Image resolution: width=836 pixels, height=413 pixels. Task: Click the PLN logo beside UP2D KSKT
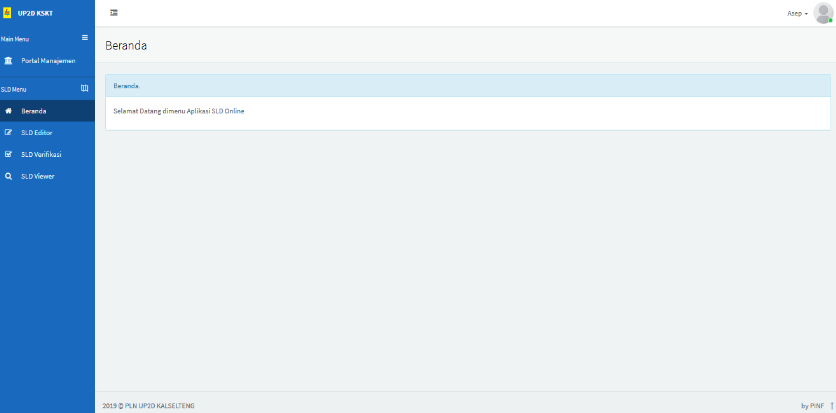point(6,13)
